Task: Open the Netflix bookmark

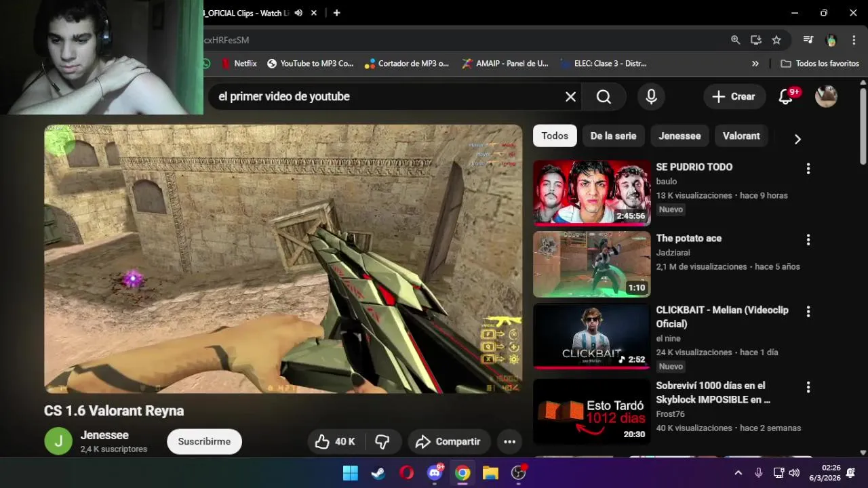Action: pos(239,64)
